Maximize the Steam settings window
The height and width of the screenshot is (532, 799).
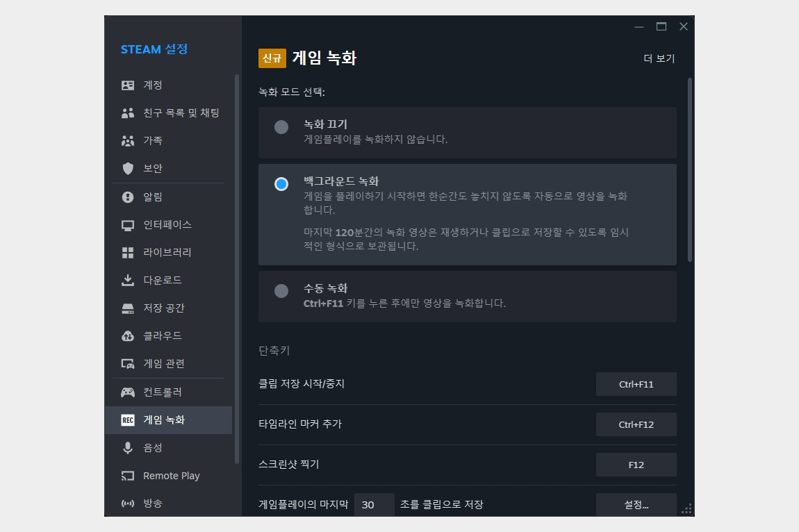click(x=661, y=26)
